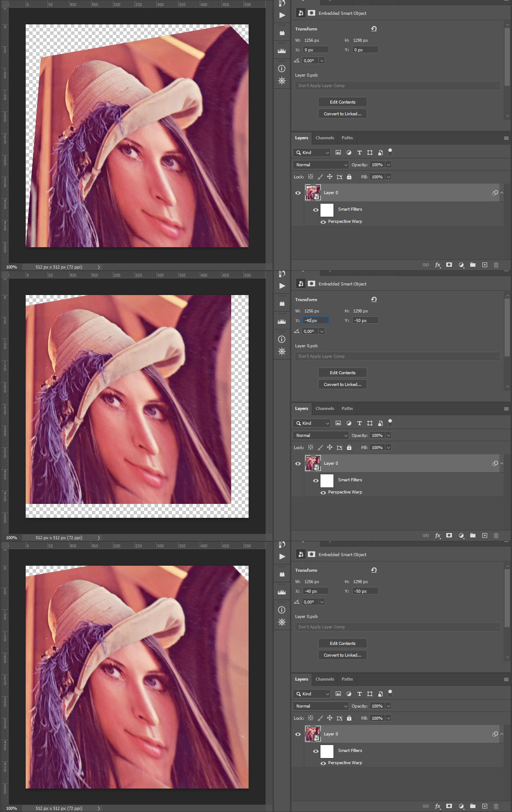Click Convert to Linked button in top Properties panel
This screenshot has height=812, width=512.
343,114
